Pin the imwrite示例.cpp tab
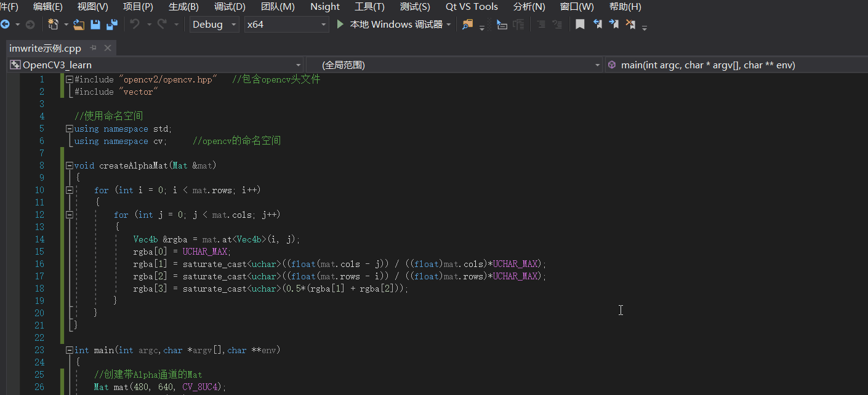The width and height of the screenshot is (868, 395). (x=92, y=47)
